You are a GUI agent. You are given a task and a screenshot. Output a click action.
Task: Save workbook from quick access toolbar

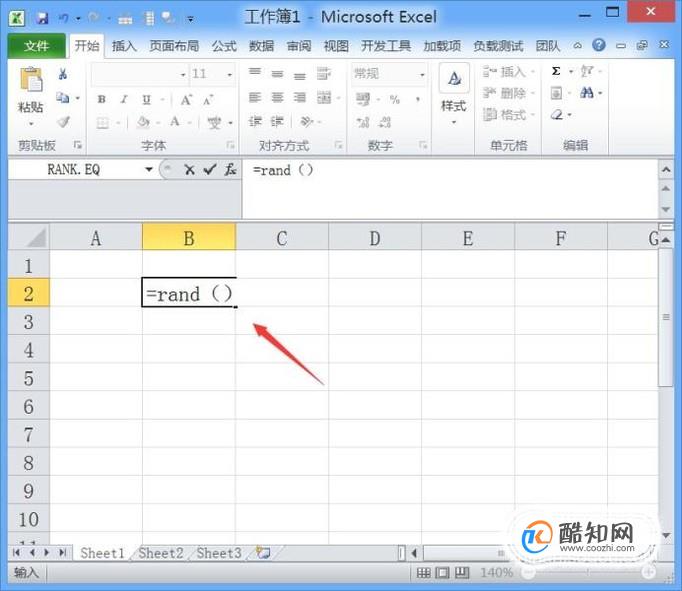pos(42,18)
